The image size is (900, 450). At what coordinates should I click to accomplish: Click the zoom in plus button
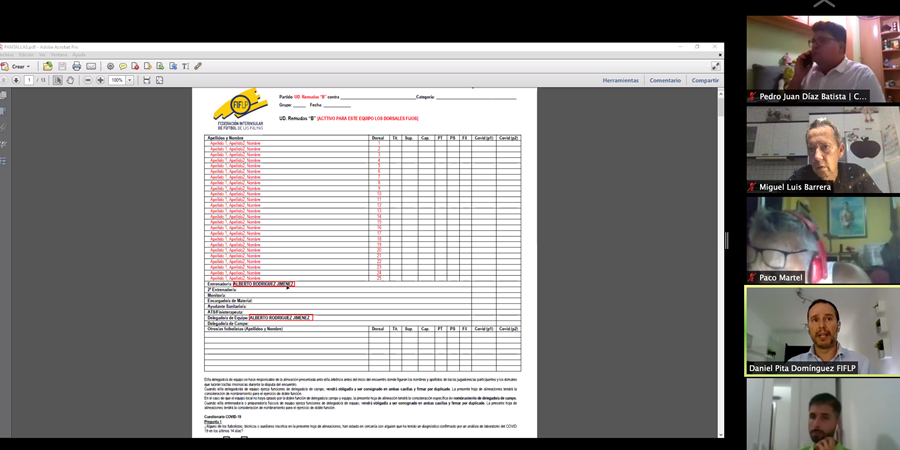click(x=100, y=80)
